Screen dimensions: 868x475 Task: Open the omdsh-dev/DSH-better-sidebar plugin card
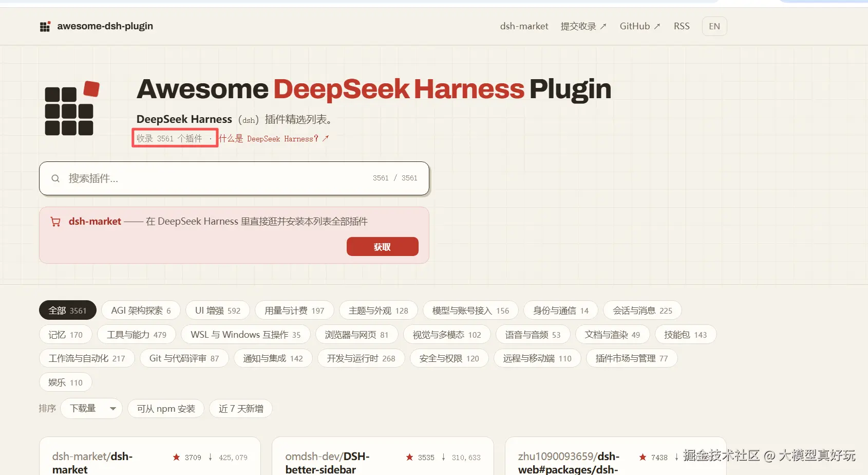pos(383,456)
